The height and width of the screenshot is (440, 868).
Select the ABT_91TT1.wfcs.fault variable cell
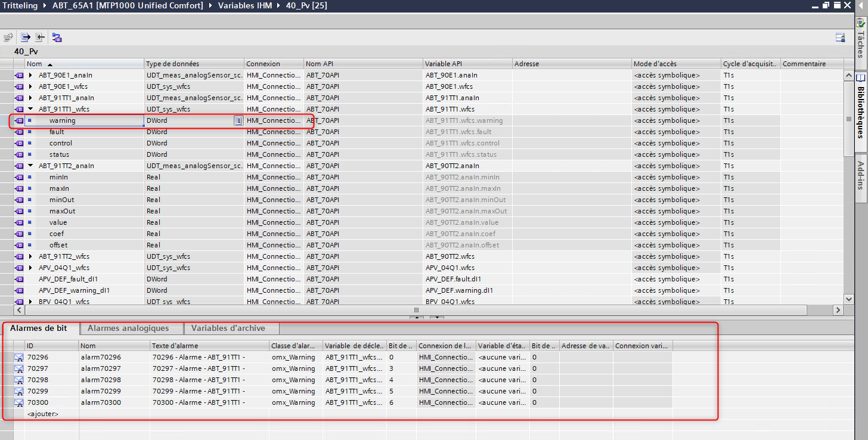click(468, 132)
